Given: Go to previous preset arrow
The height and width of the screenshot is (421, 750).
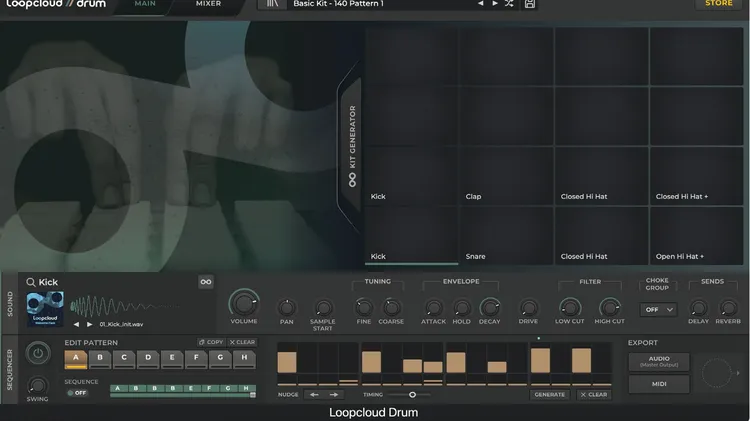Looking at the screenshot, I should [x=480, y=4].
